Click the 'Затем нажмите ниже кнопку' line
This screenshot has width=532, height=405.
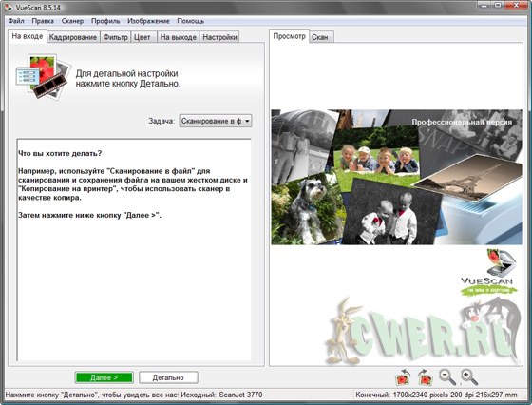coord(89,215)
